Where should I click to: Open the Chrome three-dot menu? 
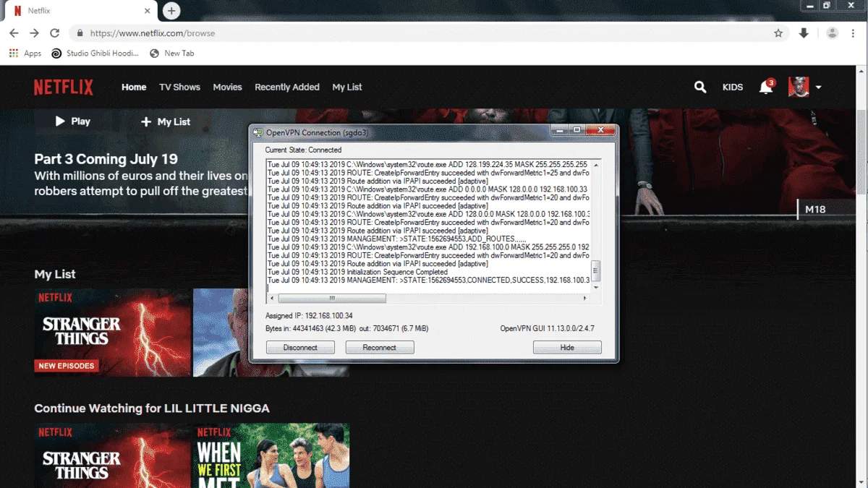pyautogui.click(x=854, y=33)
